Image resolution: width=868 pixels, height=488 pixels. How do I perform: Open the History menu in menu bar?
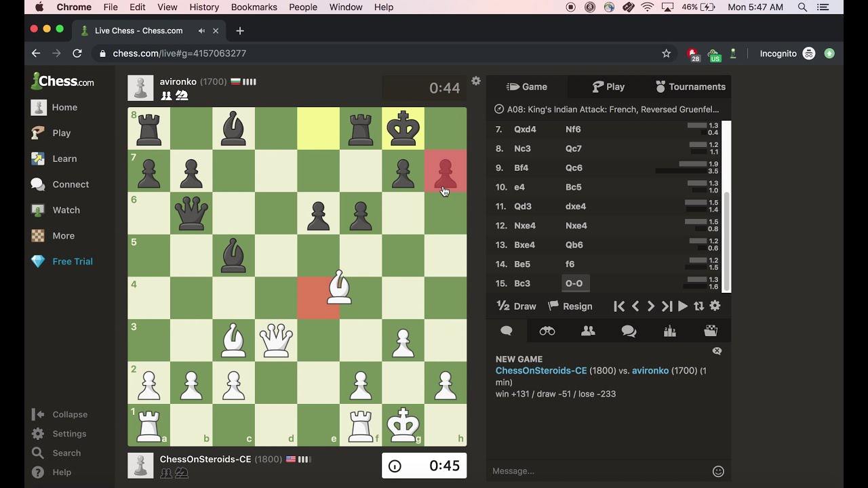click(x=204, y=7)
